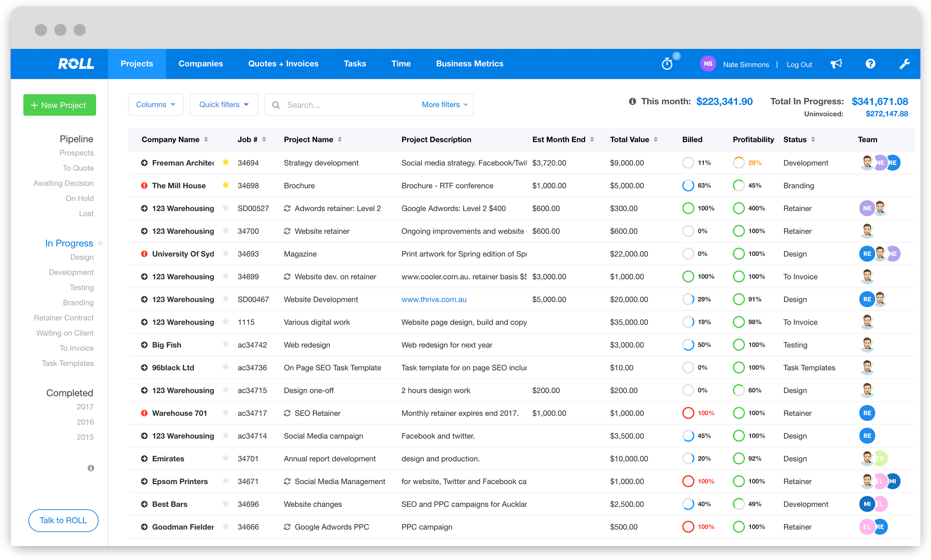Click the info icon beside This month
Image resolution: width=931 pixels, height=560 pixels.
coord(632,101)
